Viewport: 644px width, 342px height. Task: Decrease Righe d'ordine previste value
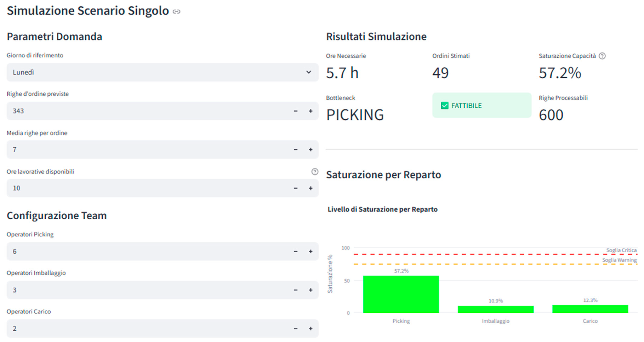296,111
